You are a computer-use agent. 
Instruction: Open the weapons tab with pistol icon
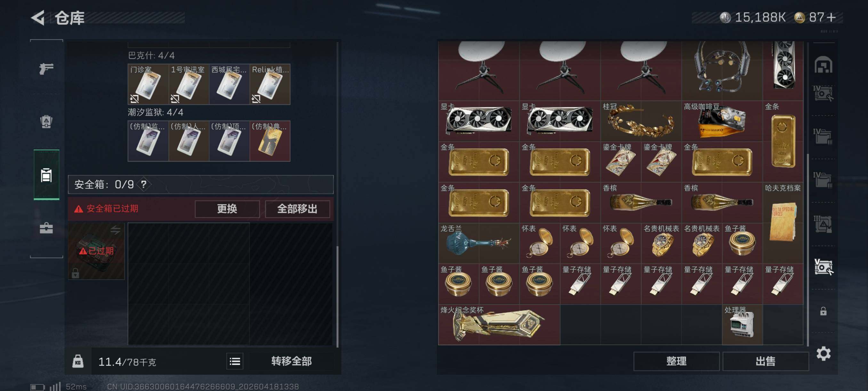click(x=46, y=69)
